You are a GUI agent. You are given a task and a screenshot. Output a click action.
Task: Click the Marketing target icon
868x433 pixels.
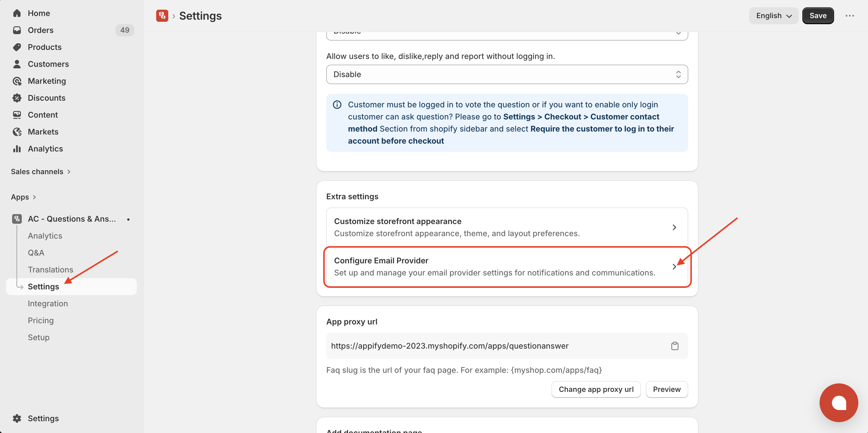point(17,81)
